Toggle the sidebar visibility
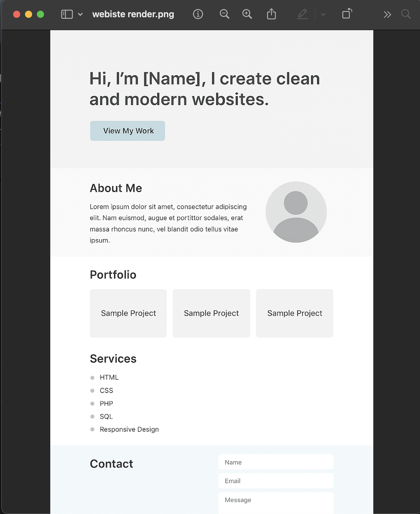Viewport: 420px width, 514px height. click(x=67, y=14)
